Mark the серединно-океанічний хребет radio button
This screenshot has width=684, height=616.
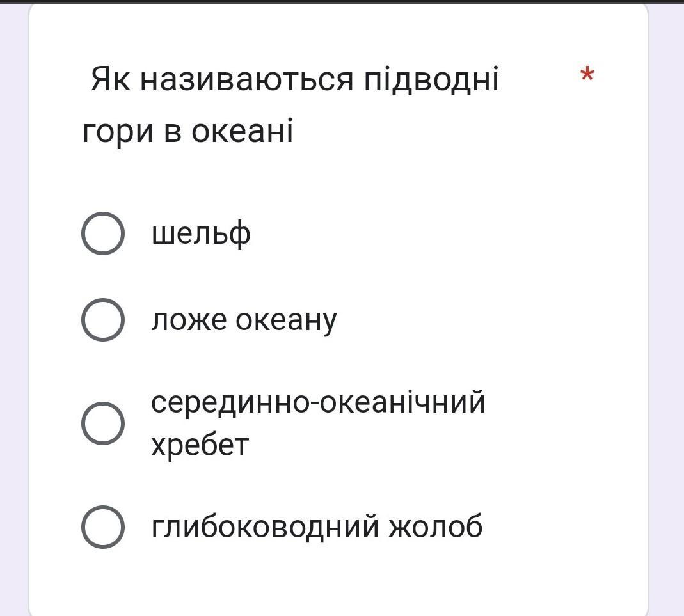coord(103,423)
